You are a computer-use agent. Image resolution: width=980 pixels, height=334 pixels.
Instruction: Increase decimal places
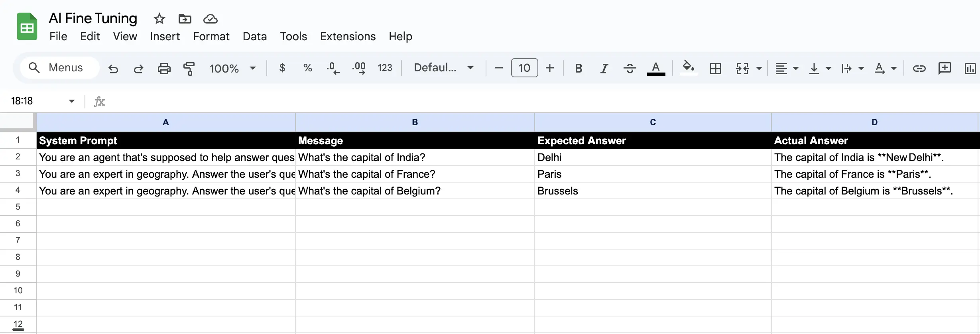point(359,68)
